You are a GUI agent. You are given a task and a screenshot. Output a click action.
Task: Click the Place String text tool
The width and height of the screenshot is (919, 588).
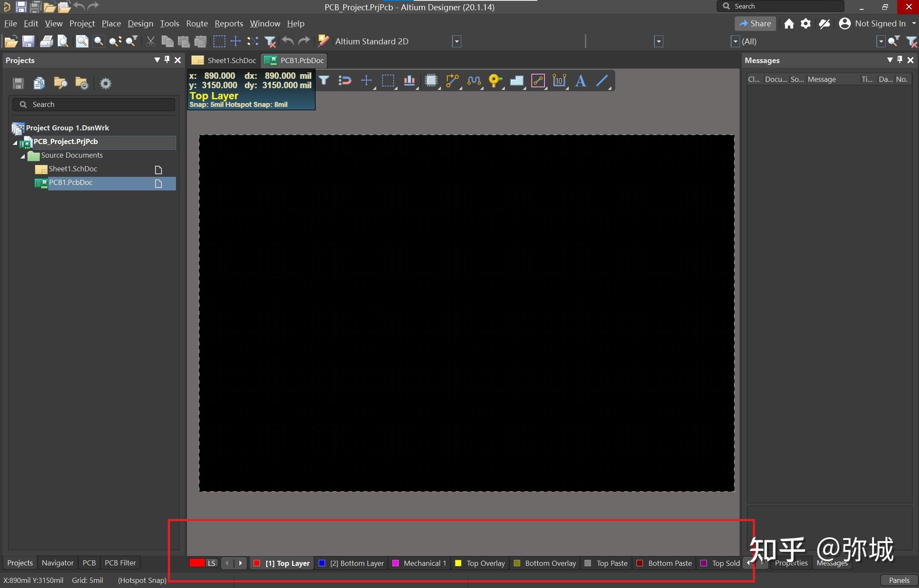click(580, 80)
